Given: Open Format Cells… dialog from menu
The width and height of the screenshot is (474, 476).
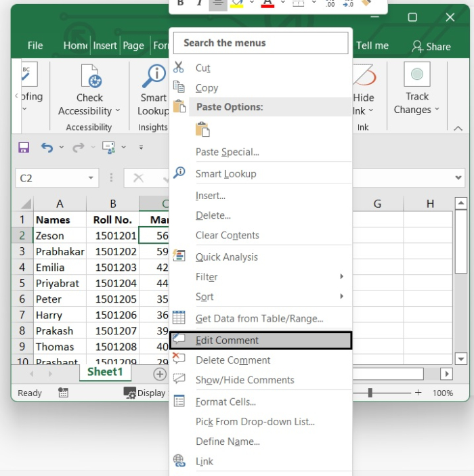Looking at the screenshot, I should [261, 402].
